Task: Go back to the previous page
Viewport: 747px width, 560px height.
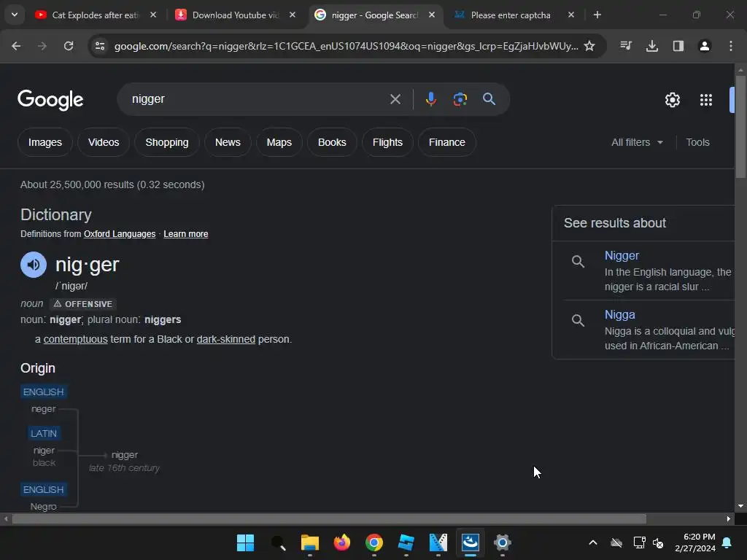Action: point(16,46)
